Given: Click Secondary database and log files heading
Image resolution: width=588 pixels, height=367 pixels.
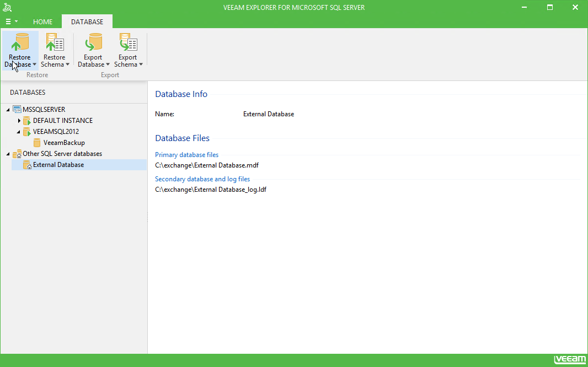Looking at the screenshot, I should click(202, 179).
